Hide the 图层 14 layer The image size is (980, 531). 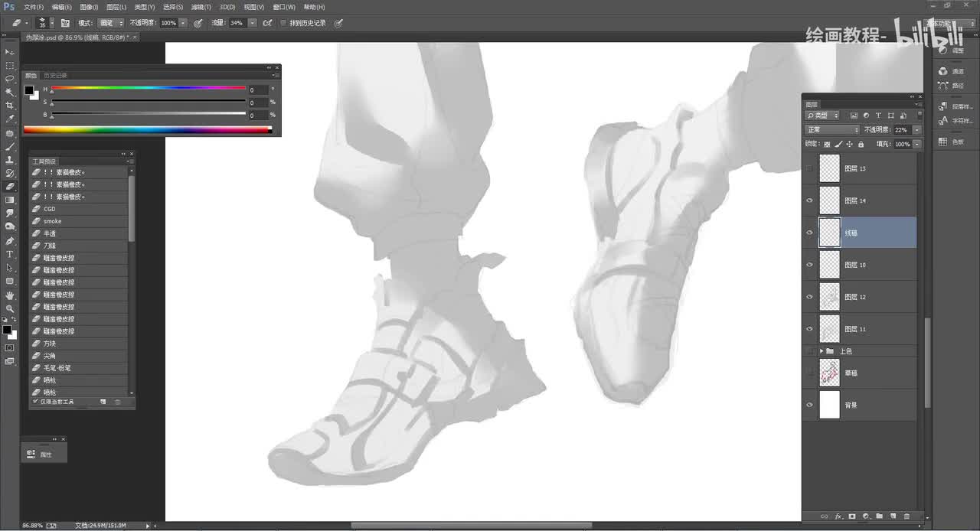click(810, 200)
